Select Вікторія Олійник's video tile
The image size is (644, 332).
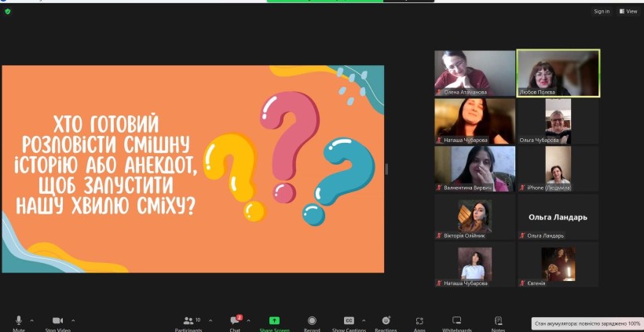coord(475,217)
